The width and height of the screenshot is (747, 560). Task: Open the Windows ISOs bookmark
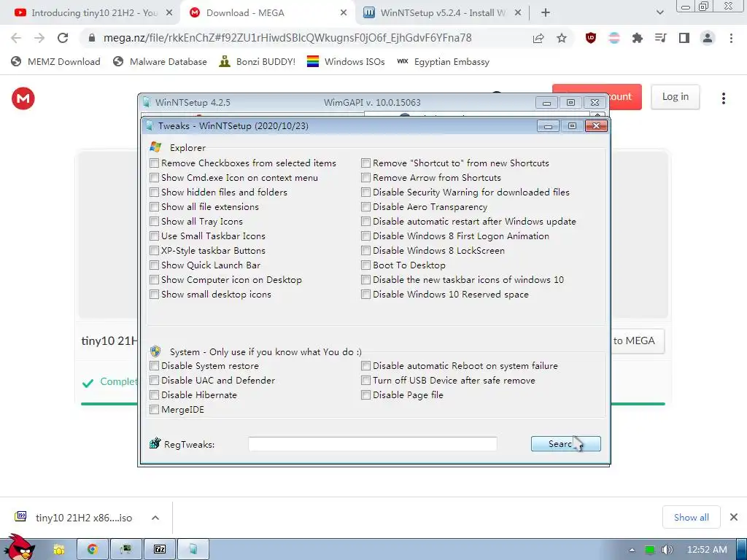[x=346, y=61]
